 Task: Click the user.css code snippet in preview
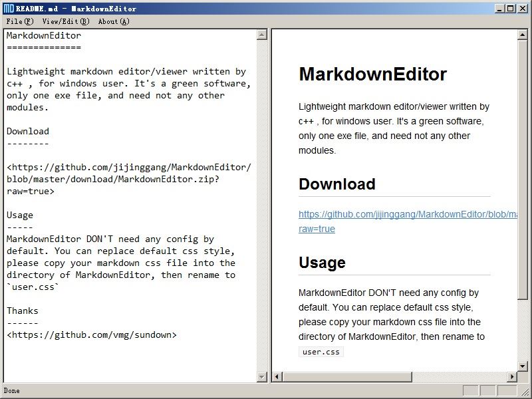point(321,352)
